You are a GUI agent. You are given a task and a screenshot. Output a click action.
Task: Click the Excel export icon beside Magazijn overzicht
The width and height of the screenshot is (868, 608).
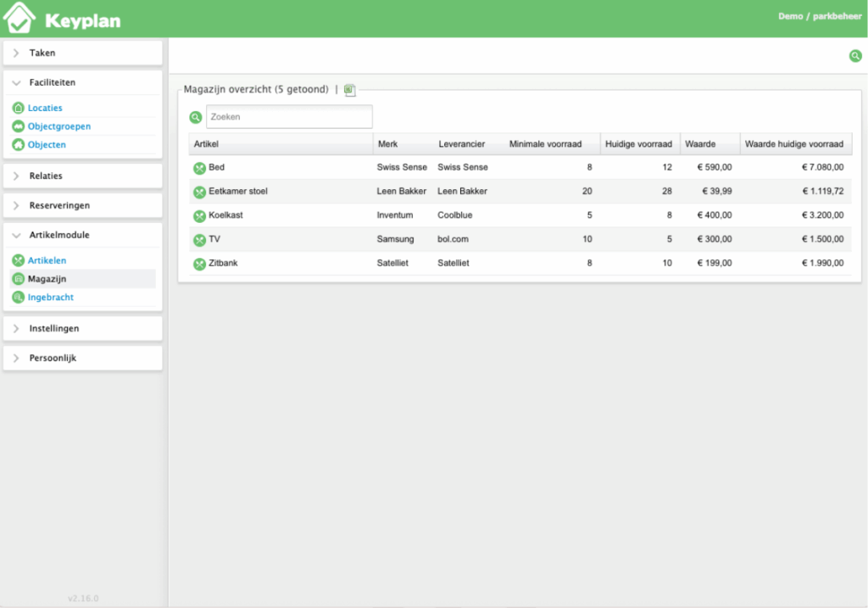tap(350, 90)
